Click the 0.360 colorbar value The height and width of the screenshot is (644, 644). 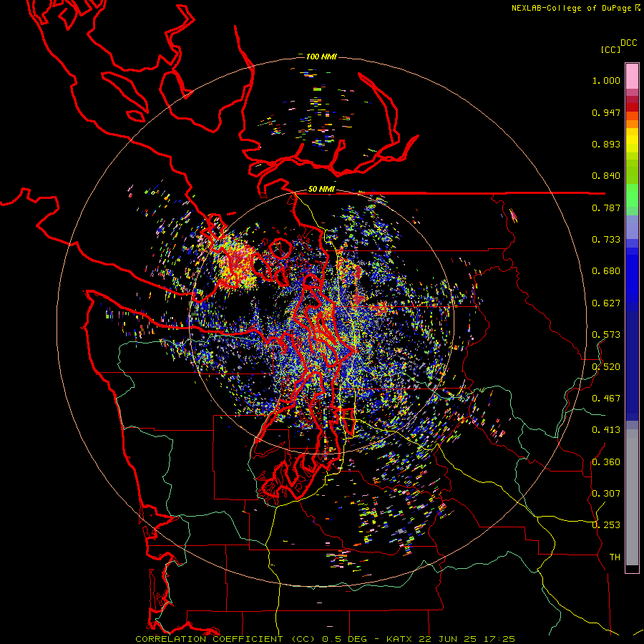coord(606,462)
